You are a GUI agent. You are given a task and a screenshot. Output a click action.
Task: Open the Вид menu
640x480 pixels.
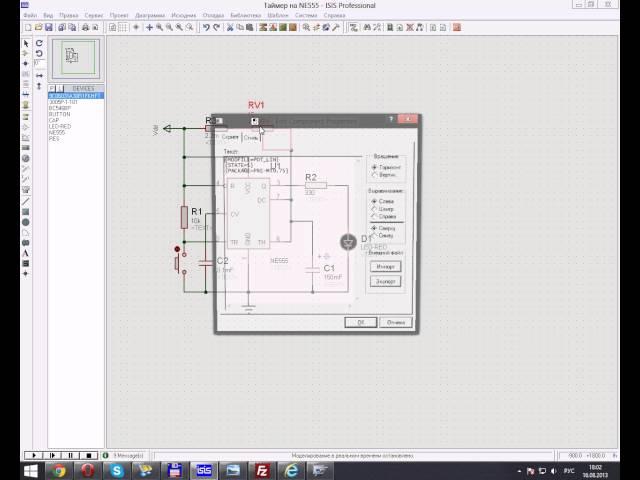tap(48, 15)
